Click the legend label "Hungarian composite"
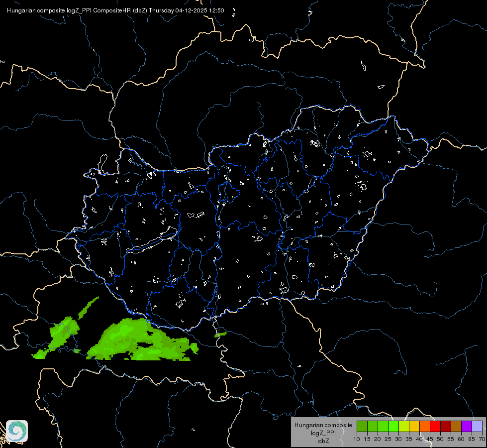Viewport: 487px width, 448px height. click(x=323, y=425)
